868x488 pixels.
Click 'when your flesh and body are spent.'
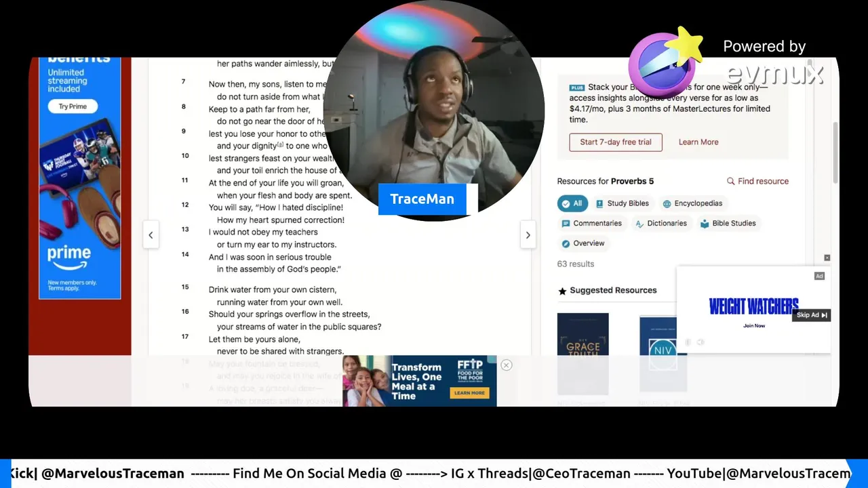coord(284,195)
